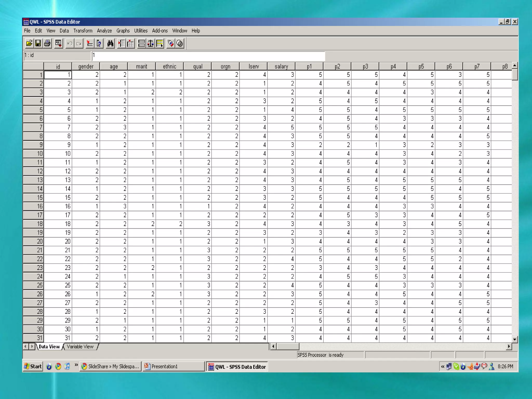This screenshot has height=399, width=532.
Task: Click the Insert Variable icon
Action: click(130, 43)
